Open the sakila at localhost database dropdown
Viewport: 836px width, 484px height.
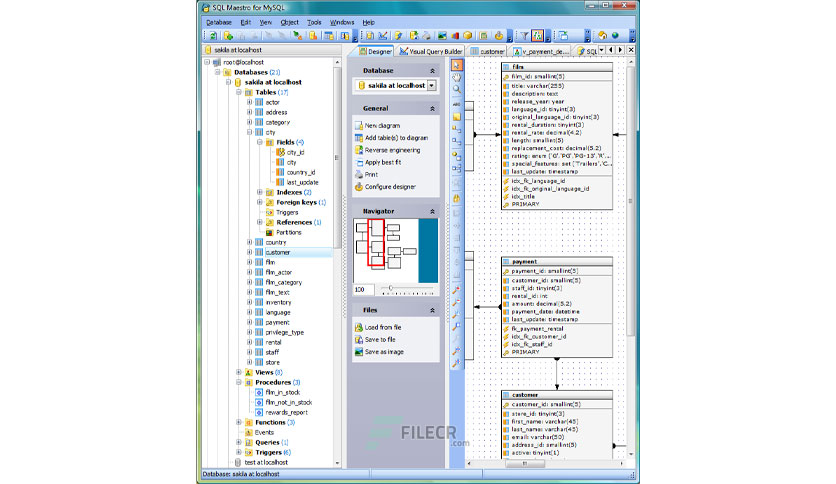pyautogui.click(x=431, y=85)
